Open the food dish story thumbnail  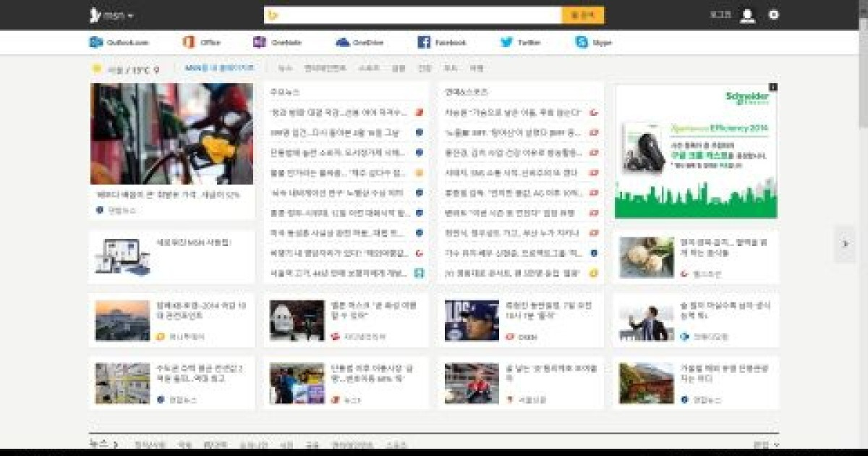tap(646, 257)
